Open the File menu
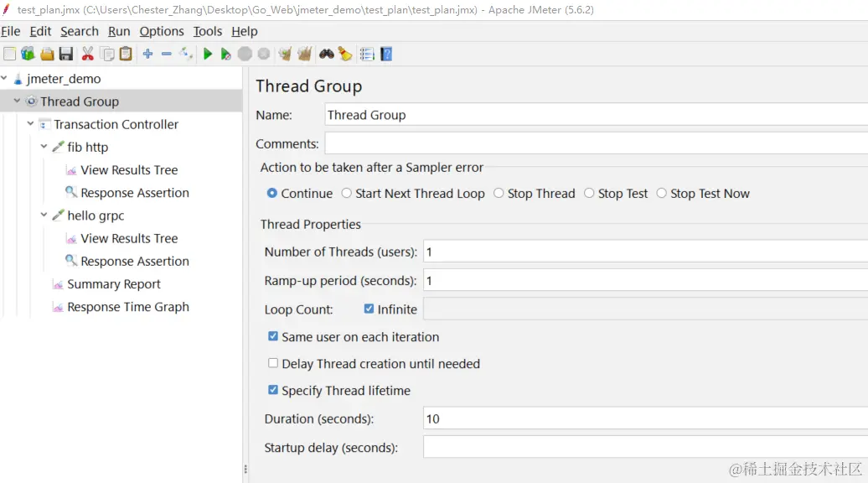This screenshot has width=868, height=483. point(11,32)
